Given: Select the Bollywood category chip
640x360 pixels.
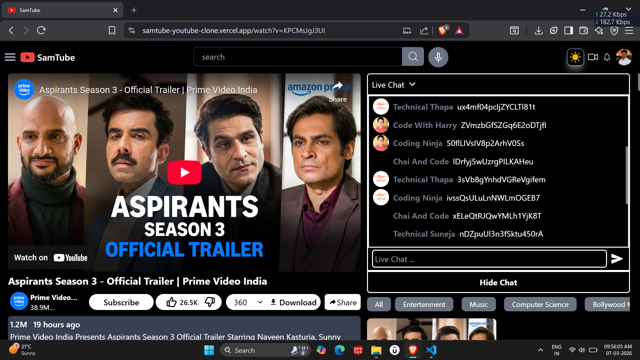Looking at the screenshot, I should pos(608,304).
